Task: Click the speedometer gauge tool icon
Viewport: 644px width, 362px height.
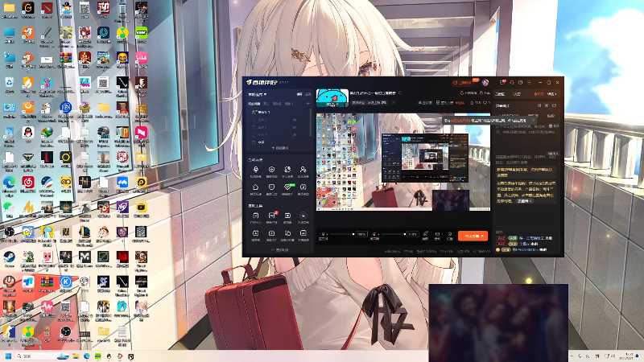Action: click(x=303, y=187)
